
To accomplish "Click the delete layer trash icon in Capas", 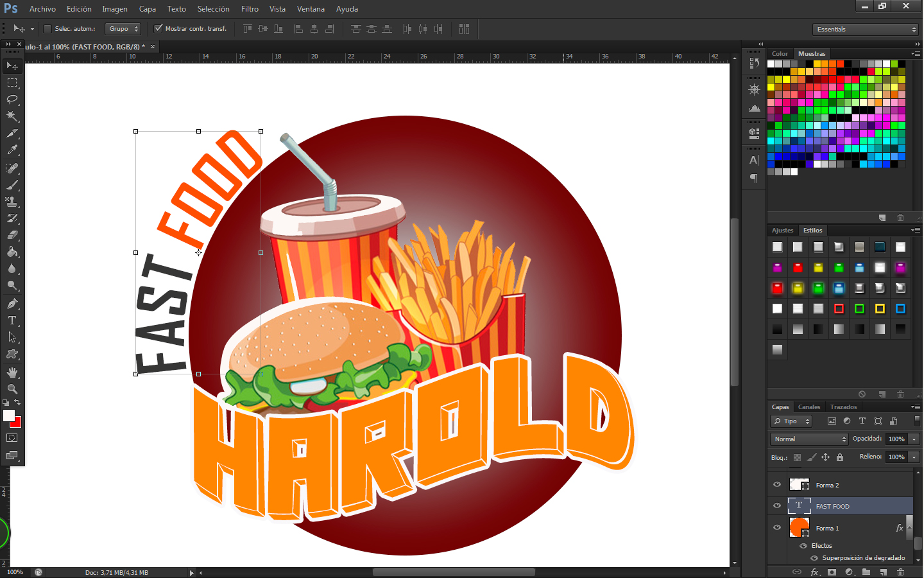I will [x=901, y=572].
